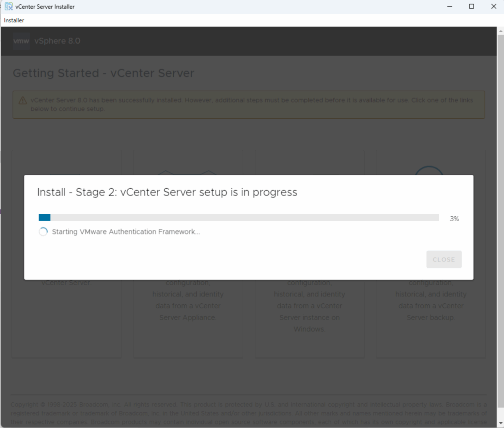Click the loading spinner icon
The image size is (504, 428).
click(x=43, y=231)
